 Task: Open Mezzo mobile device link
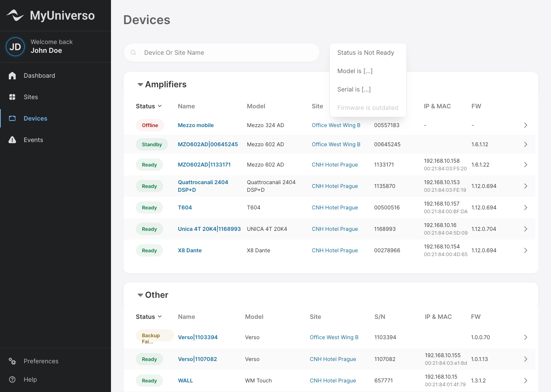click(x=196, y=125)
